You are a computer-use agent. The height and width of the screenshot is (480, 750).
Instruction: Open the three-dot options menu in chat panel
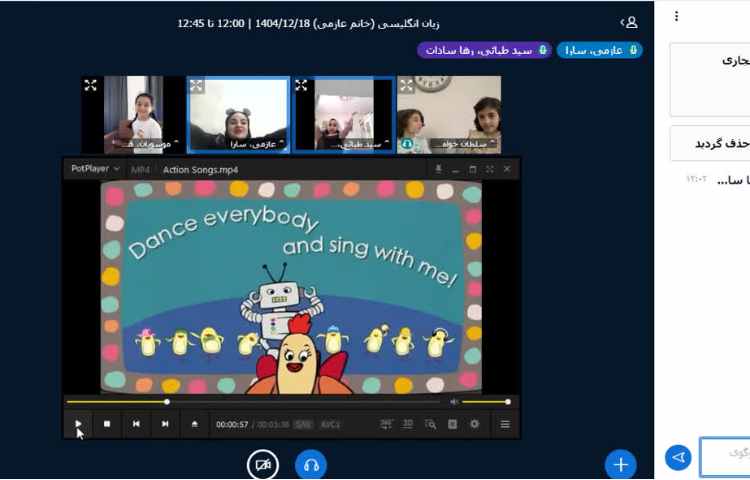coord(676,16)
